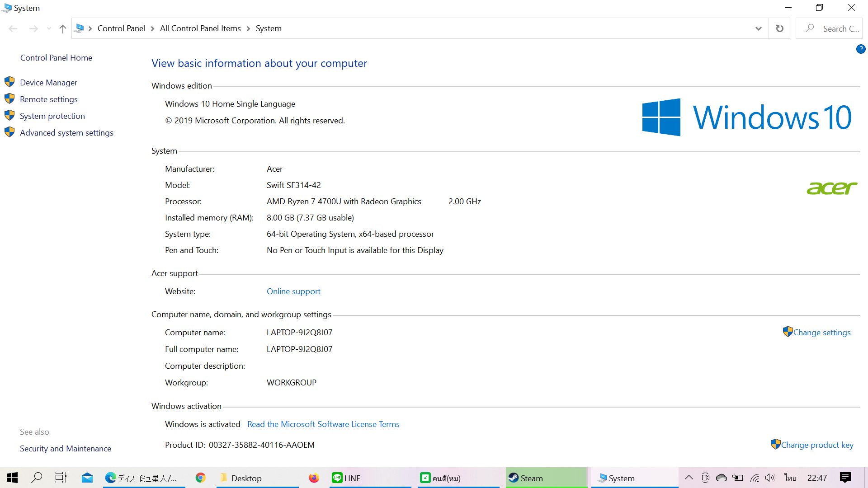This screenshot has width=868, height=488.
Task: Click the Up one level arrow
Action: click(x=63, y=28)
